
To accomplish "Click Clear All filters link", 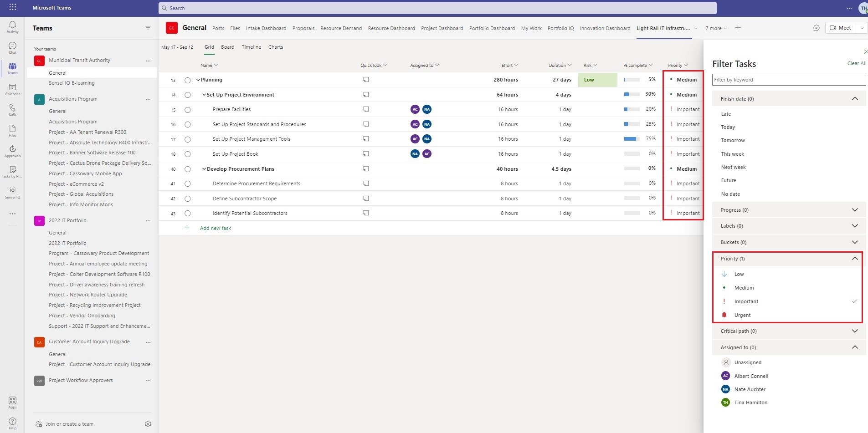I will coord(857,63).
